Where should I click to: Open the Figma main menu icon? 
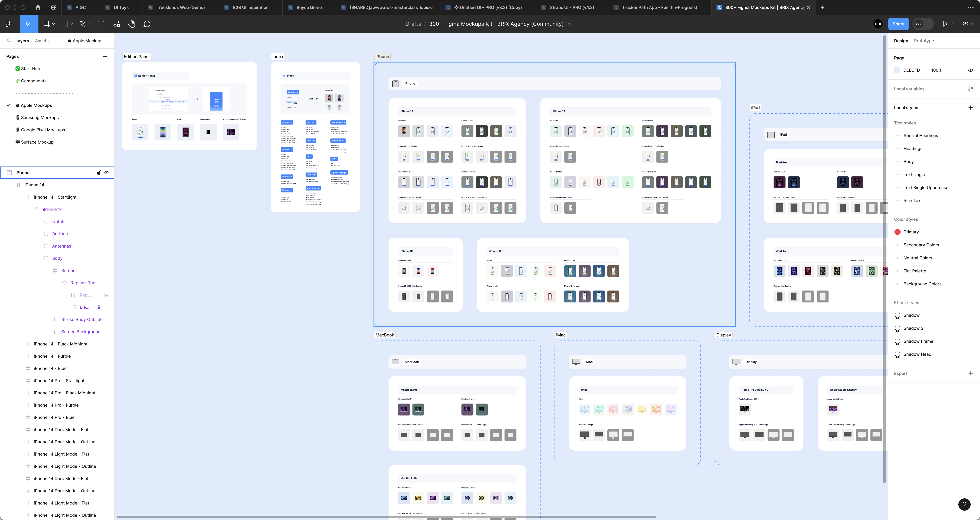pyautogui.click(x=8, y=24)
